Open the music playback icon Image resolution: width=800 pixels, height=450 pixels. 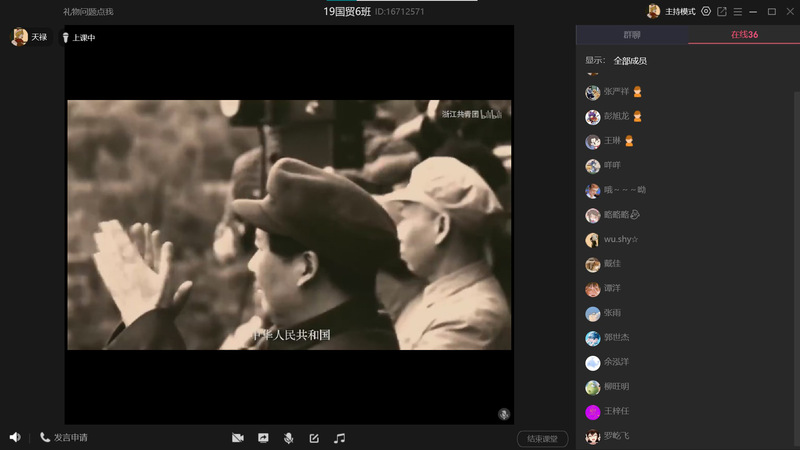339,438
